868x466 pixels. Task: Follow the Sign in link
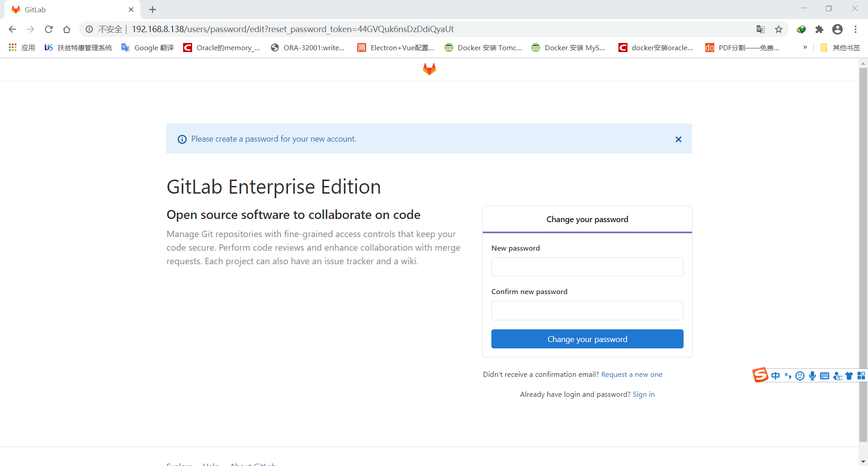coord(643,394)
